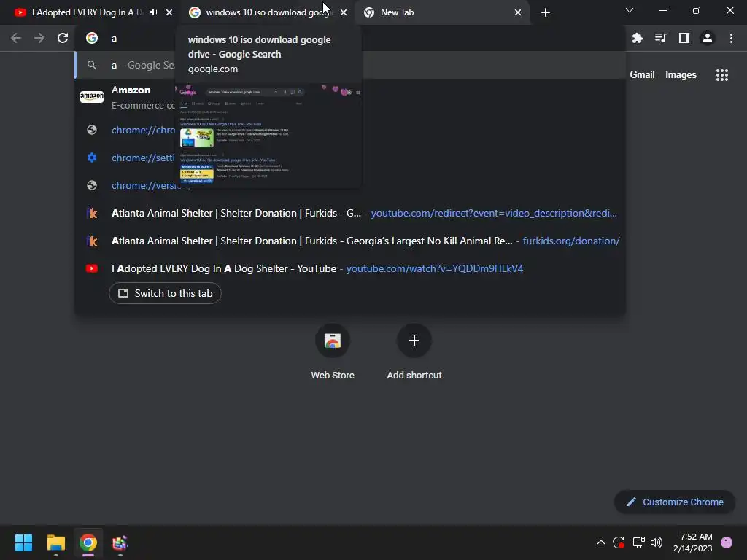This screenshot has width=747, height=560.
Task: Go back using the back arrow
Action: click(16, 38)
